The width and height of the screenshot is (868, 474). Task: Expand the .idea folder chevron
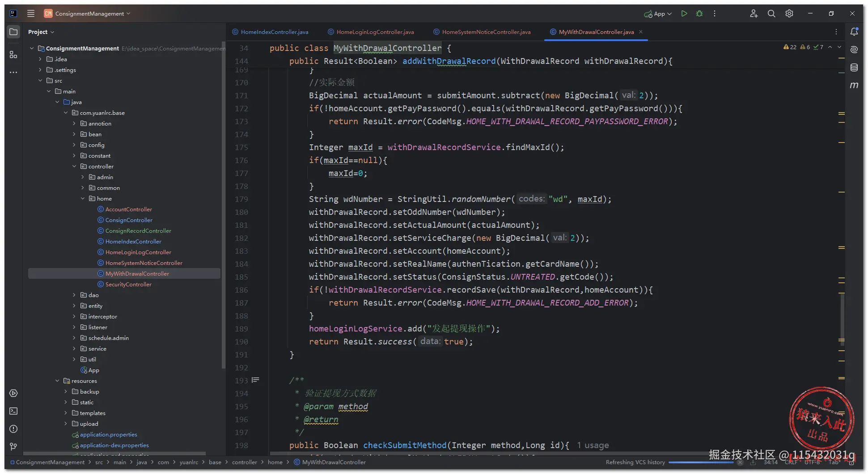click(40, 59)
